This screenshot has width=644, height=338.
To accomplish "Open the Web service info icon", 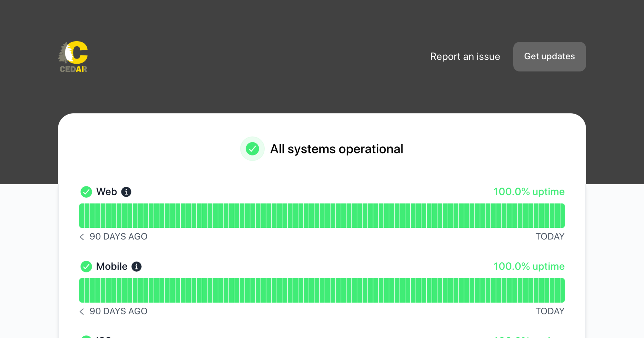I will pyautogui.click(x=126, y=192).
